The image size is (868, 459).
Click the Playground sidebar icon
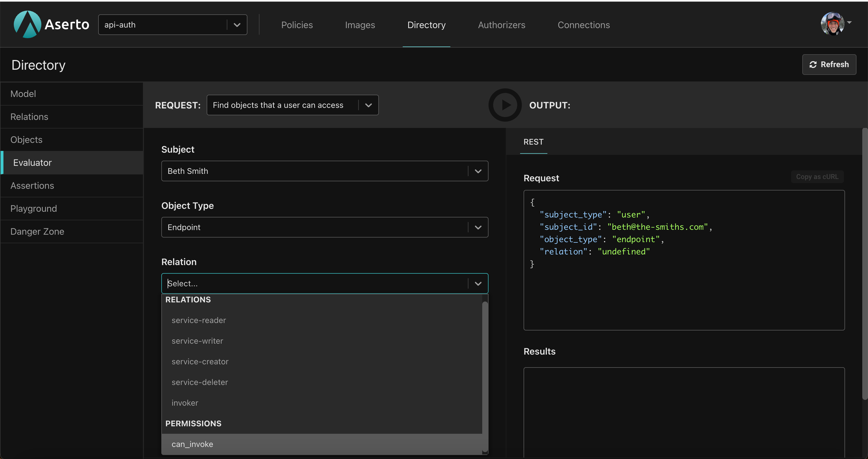(34, 208)
